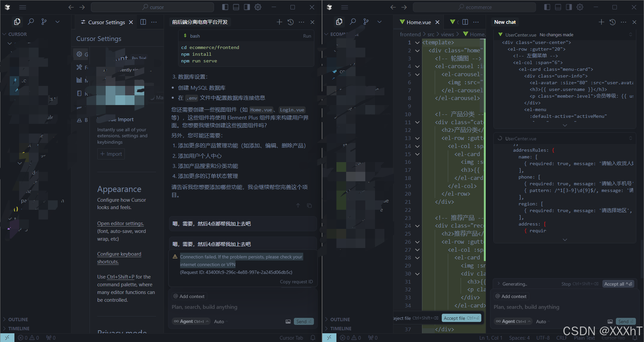The image size is (644, 342).
Task: Toggle primary sidebar layout icon in left window
Action: [x=225, y=7]
